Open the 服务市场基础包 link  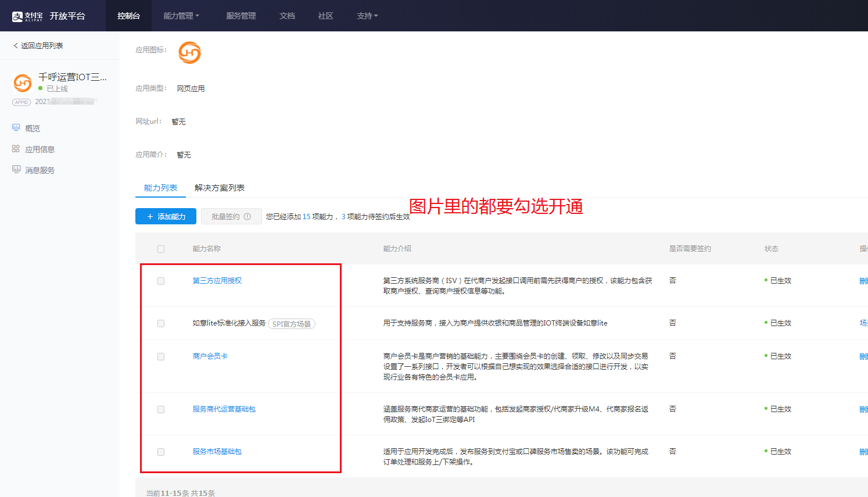pos(217,452)
